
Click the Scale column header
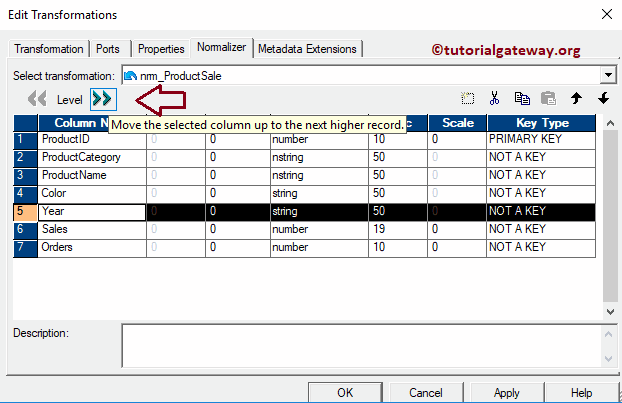click(x=457, y=123)
